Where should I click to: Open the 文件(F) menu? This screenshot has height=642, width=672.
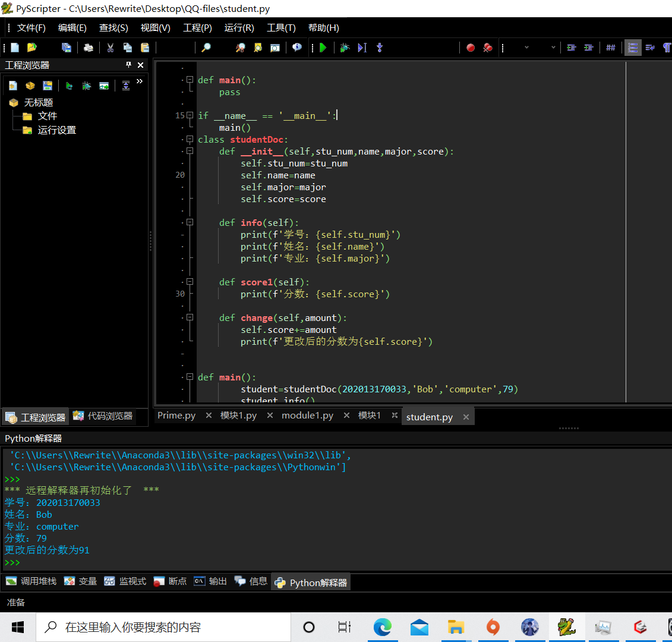(x=31, y=28)
